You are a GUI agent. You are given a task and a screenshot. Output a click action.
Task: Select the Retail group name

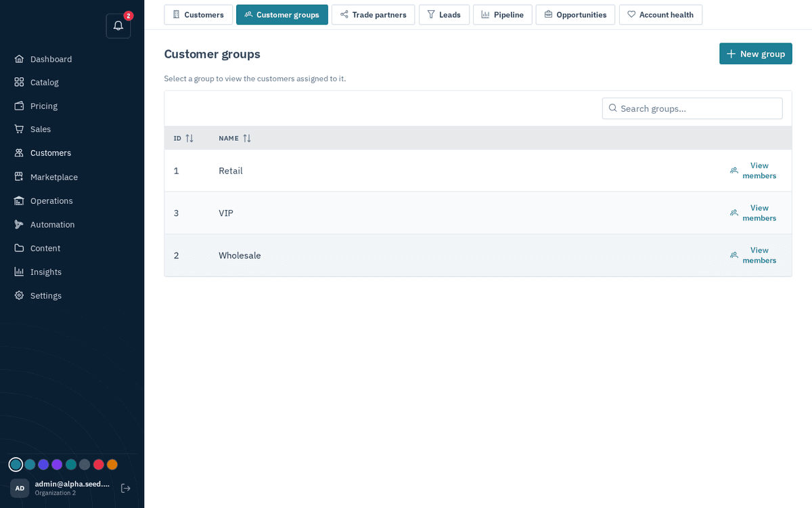(x=231, y=171)
